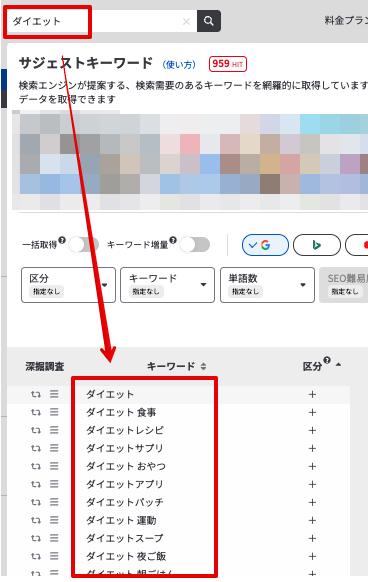Click the deep-dive arrows icon for ダイエットサプリ
Screen dimensions: 368x582
[x=36, y=448]
